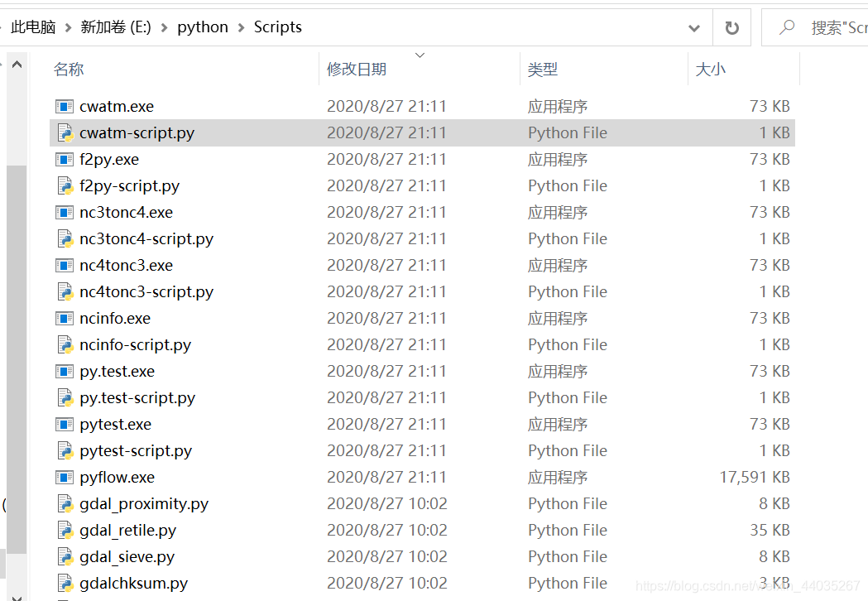Select the nc3tonc4.exe application icon
The height and width of the screenshot is (601, 868).
tap(64, 212)
